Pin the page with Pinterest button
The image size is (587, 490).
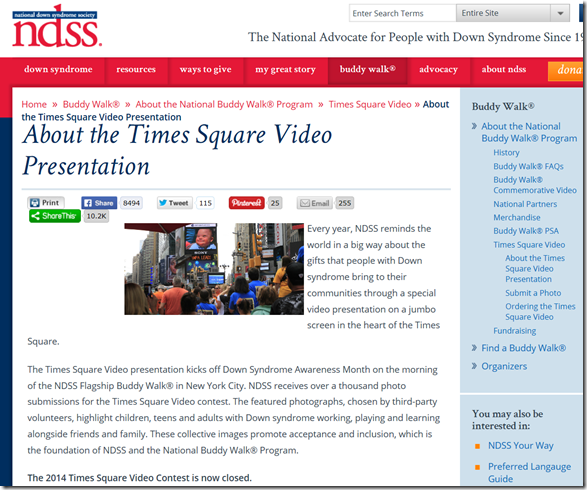click(247, 203)
